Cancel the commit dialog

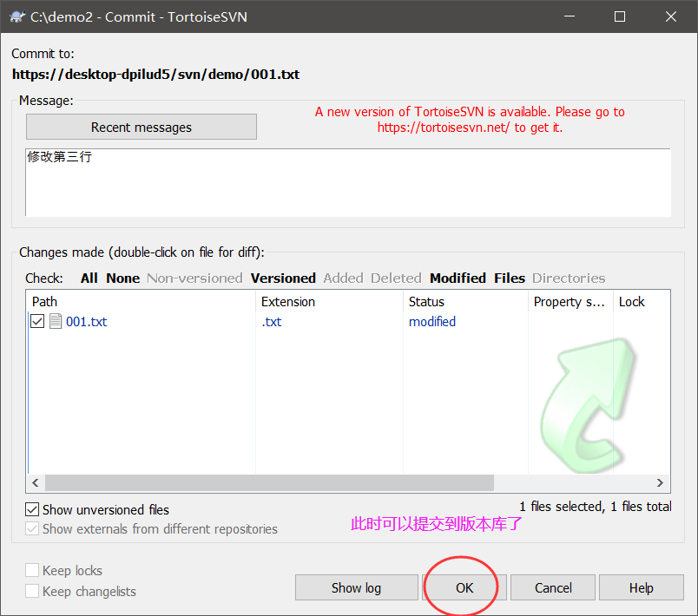point(553,587)
